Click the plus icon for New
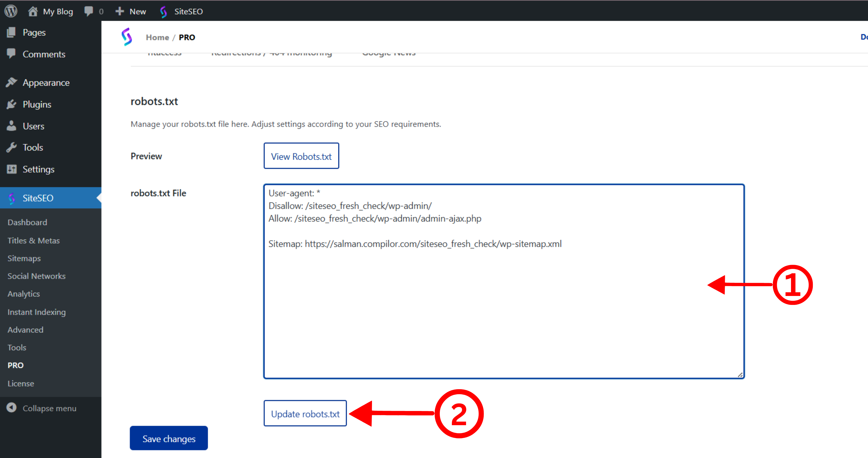 tap(119, 11)
